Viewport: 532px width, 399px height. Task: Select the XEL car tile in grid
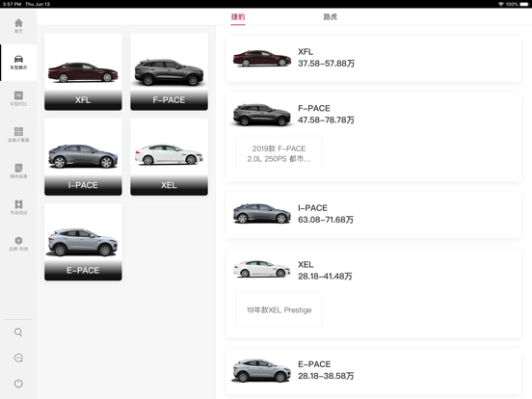(x=169, y=157)
